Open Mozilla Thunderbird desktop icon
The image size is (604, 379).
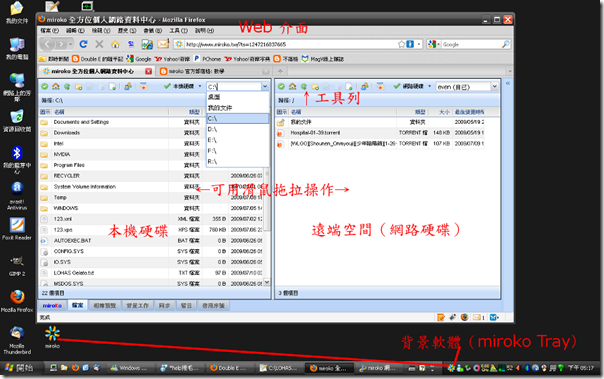tap(17, 340)
